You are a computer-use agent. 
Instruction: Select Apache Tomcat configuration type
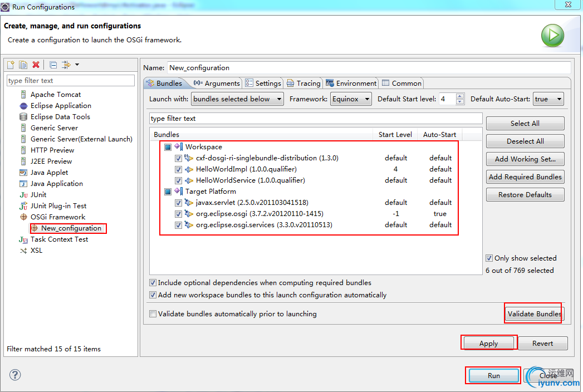[55, 95]
